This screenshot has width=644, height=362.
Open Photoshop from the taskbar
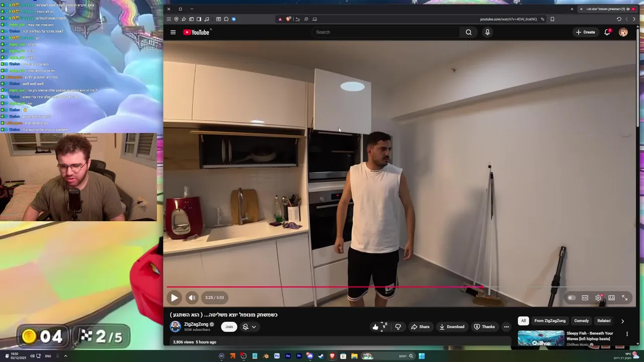pos(277,356)
